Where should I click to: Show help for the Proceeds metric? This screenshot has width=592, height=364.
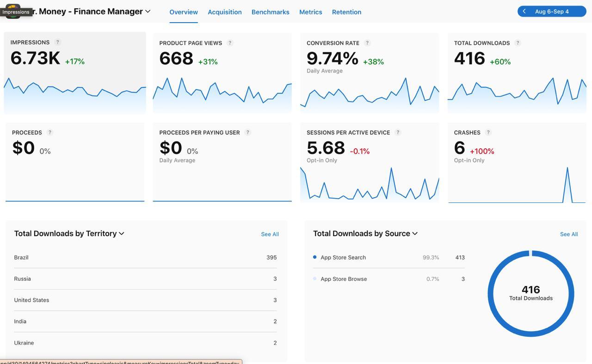tap(50, 133)
